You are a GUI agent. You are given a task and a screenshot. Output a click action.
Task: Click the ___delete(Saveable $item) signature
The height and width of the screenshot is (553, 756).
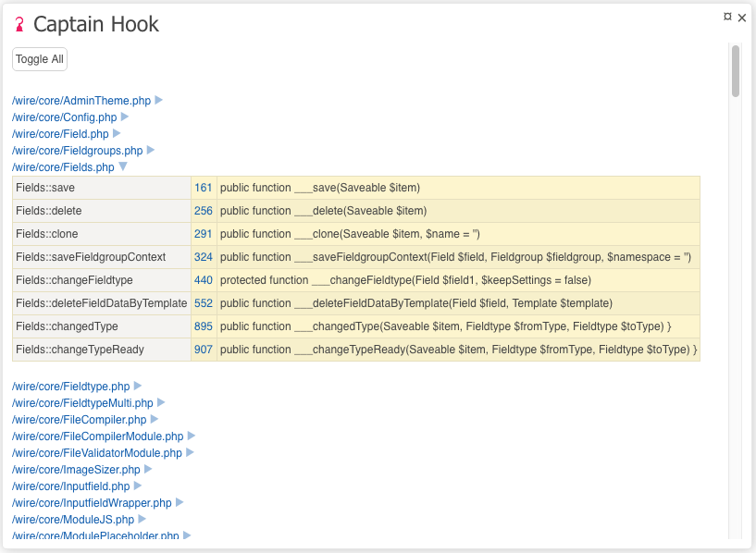click(324, 211)
